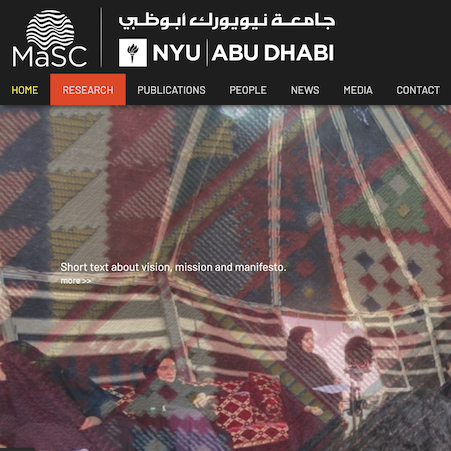The image size is (451, 451).
Task: Click the vertical divider beside MaSC logo
Action: click(101, 37)
